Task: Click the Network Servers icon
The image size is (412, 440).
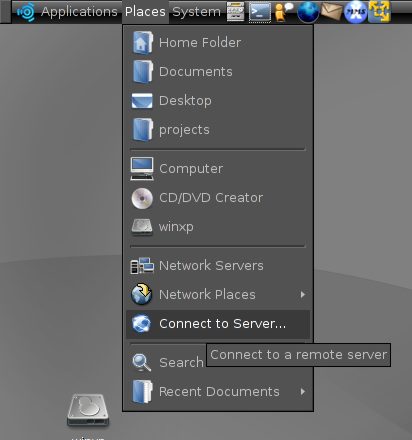Action: click(x=142, y=266)
